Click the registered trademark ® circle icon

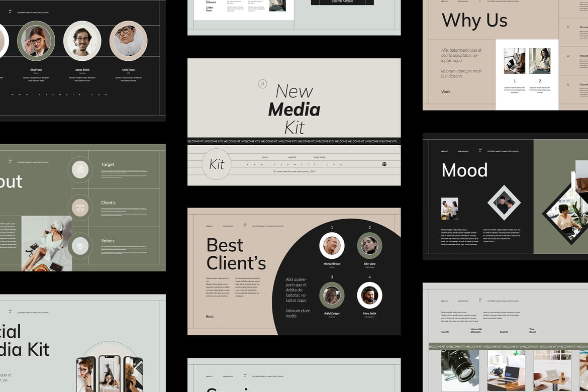pos(262,84)
